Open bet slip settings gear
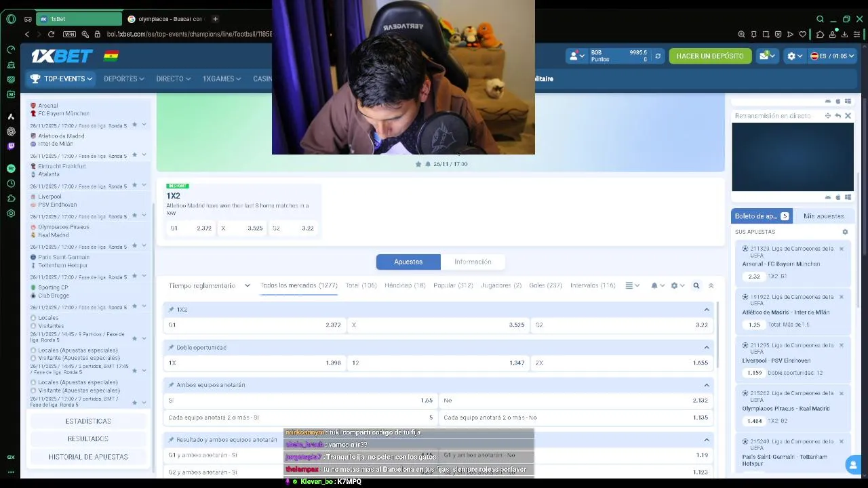The height and width of the screenshot is (488, 868). tap(845, 232)
